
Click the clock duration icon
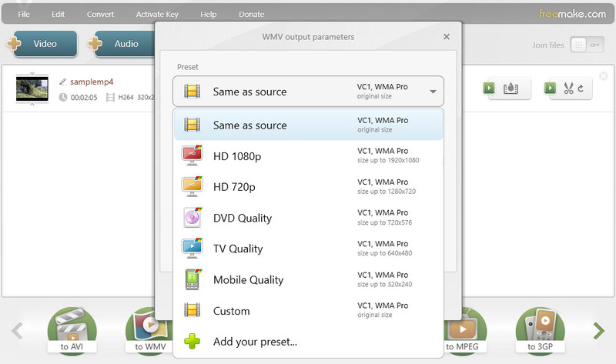[x=63, y=97]
